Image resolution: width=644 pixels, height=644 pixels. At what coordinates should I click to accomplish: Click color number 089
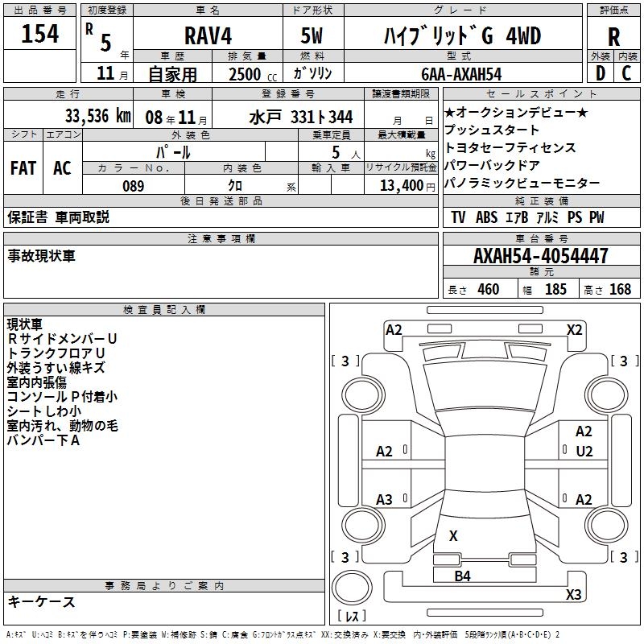[133, 186]
